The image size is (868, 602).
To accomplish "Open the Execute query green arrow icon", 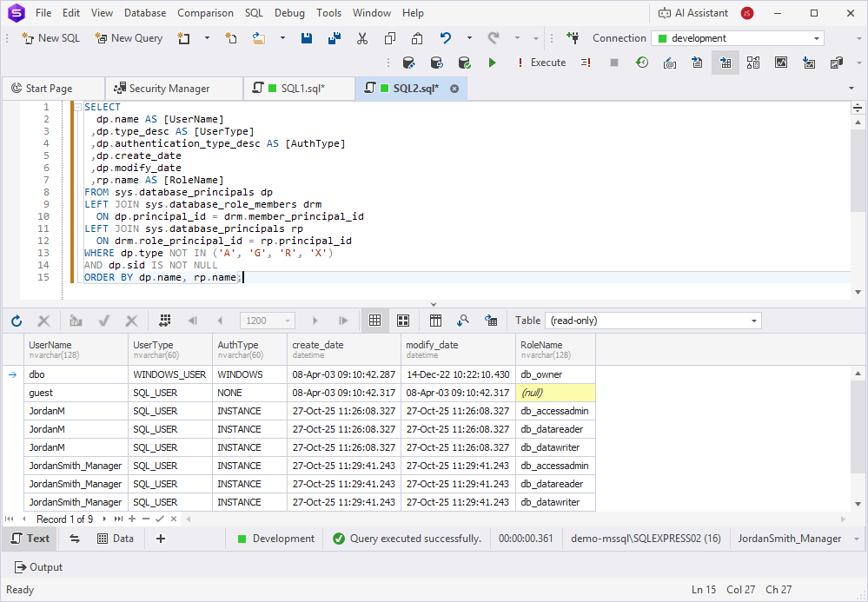I will pyautogui.click(x=493, y=63).
